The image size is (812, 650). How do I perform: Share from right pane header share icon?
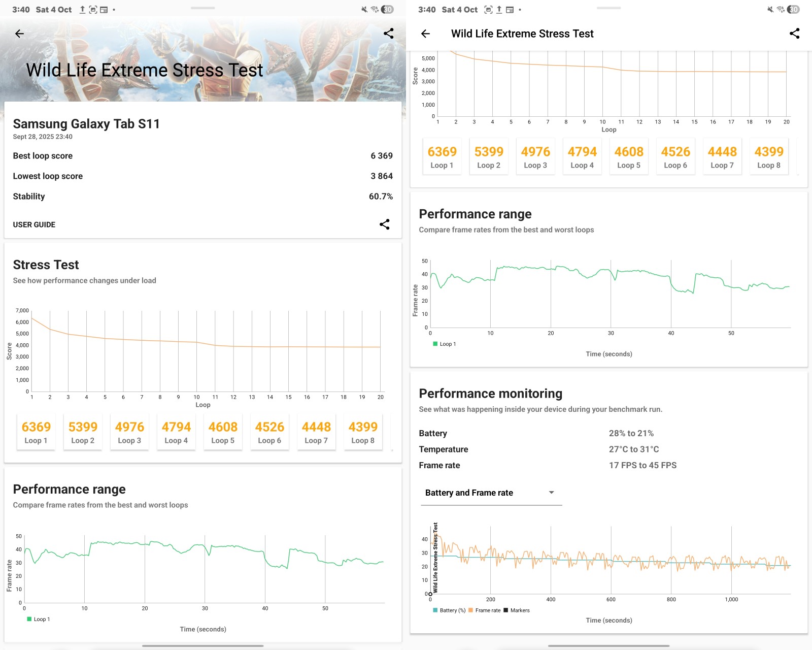pos(794,34)
